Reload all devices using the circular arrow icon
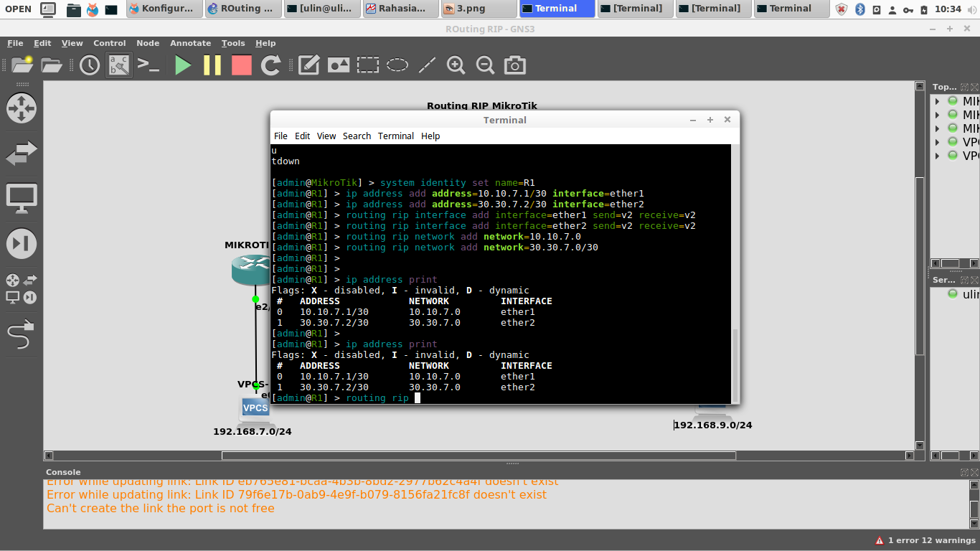This screenshot has width=980, height=551. click(x=270, y=65)
